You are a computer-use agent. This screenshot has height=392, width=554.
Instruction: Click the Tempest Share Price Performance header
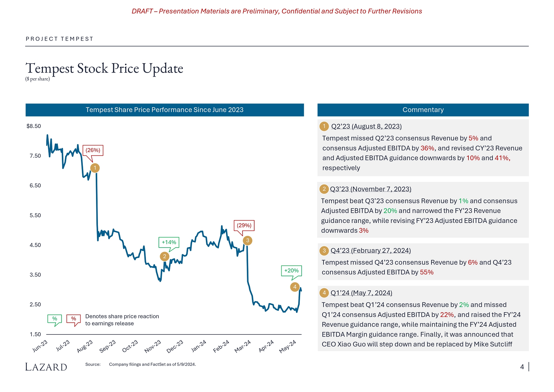(x=165, y=110)
